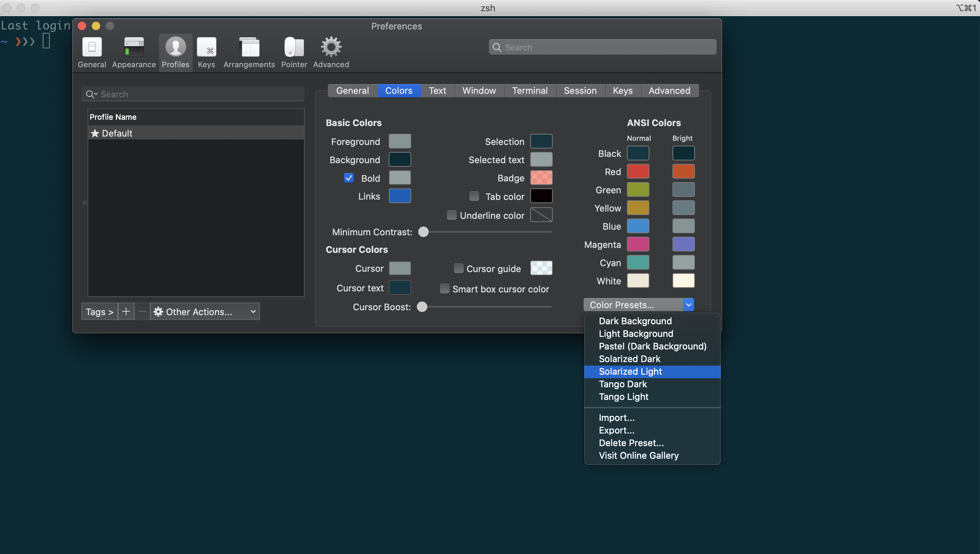
Task: Enable the Tab color checkbox
Action: click(x=474, y=196)
